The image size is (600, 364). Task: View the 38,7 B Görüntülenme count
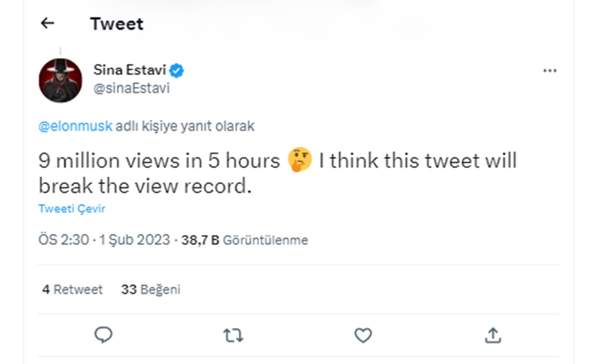pyautogui.click(x=244, y=240)
